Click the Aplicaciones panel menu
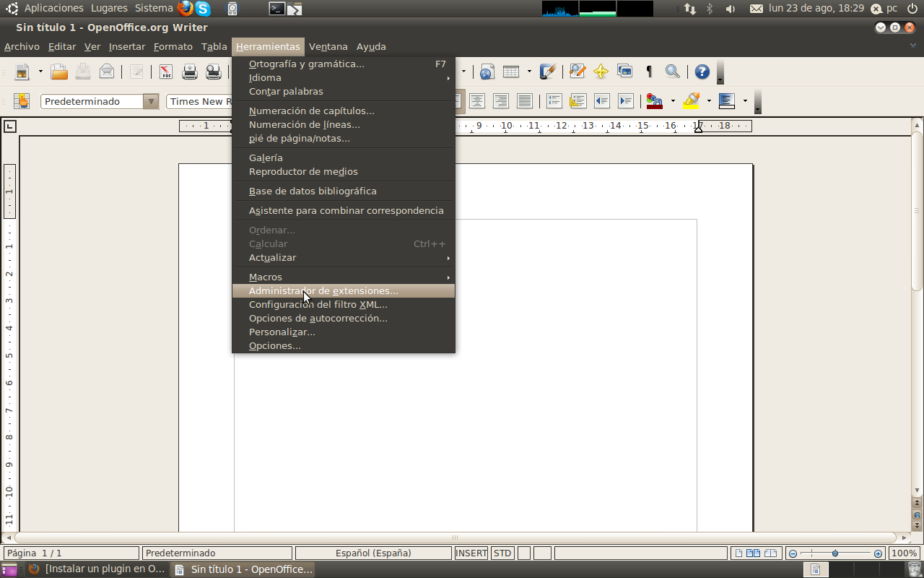 tap(53, 8)
